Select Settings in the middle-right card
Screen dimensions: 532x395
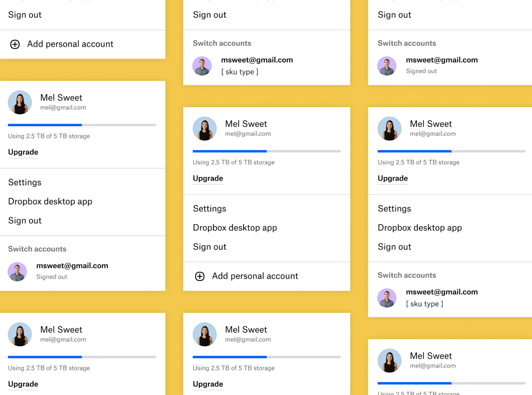click(394, 209)
